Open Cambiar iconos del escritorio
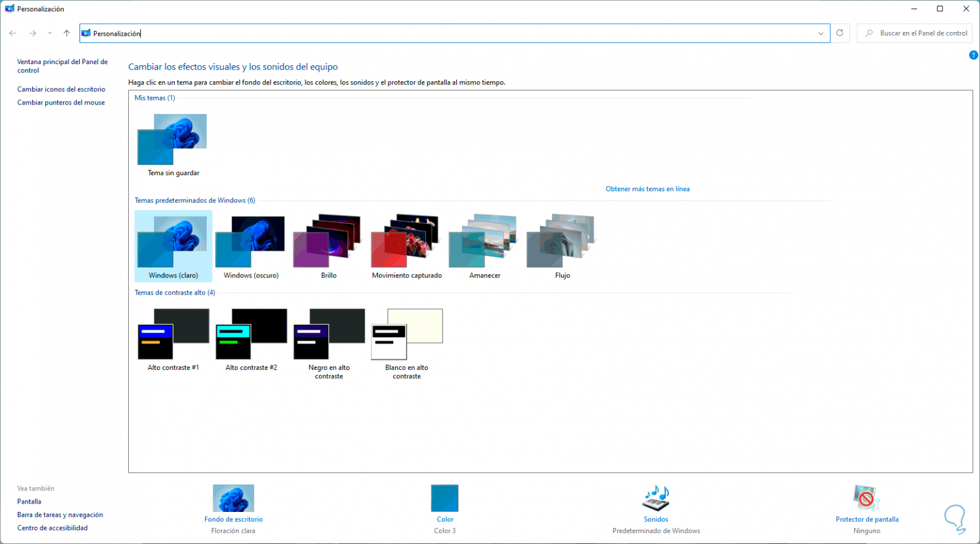The height and width of the screenshot is (544, 980). pos(61,89)
